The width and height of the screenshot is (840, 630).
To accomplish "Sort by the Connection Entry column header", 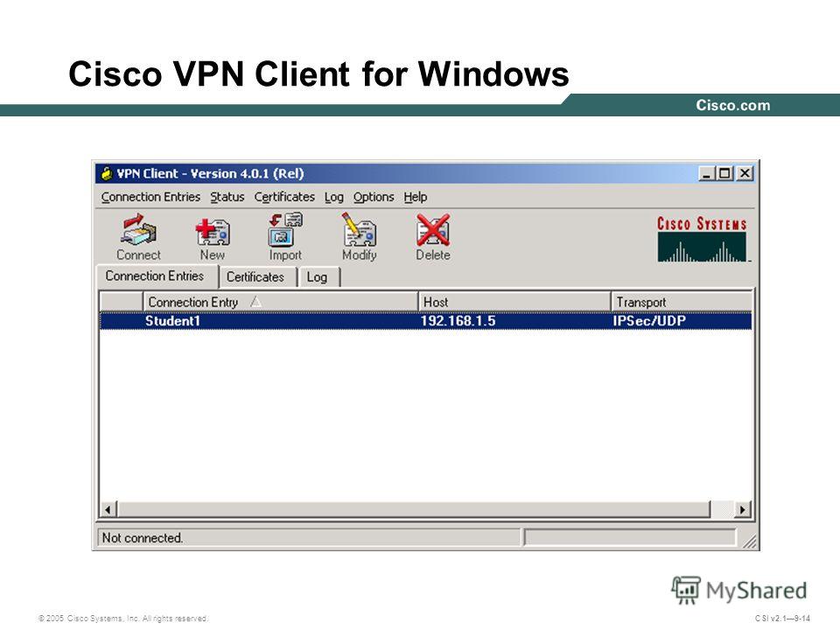I will pyautogui.click(x=280, y=302).
